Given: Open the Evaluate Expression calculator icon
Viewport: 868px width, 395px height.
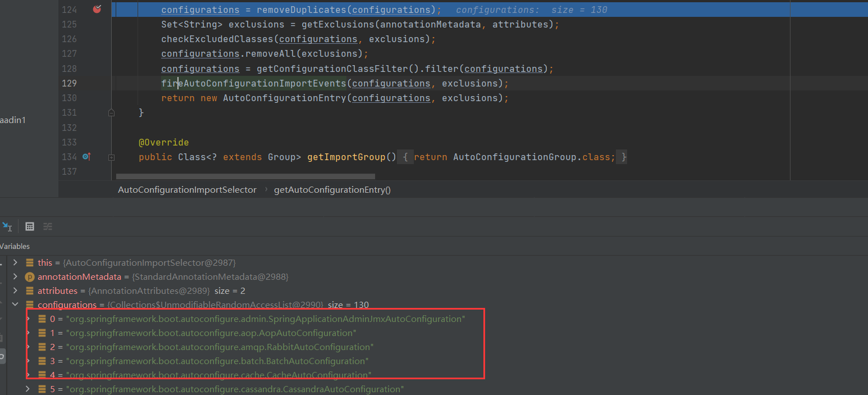Looking at the screenshot, I should point(30,226).
